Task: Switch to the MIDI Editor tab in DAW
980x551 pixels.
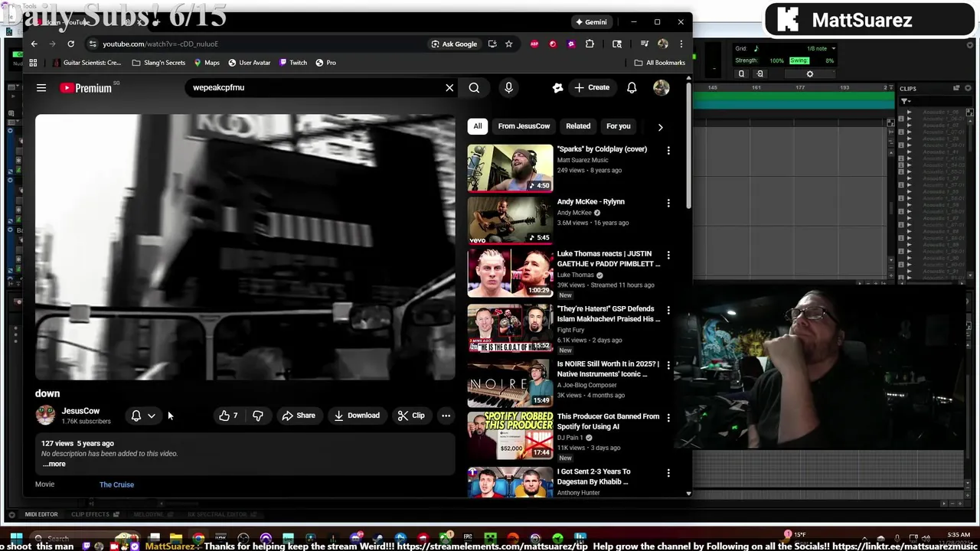Action: [x=41, y=514]
